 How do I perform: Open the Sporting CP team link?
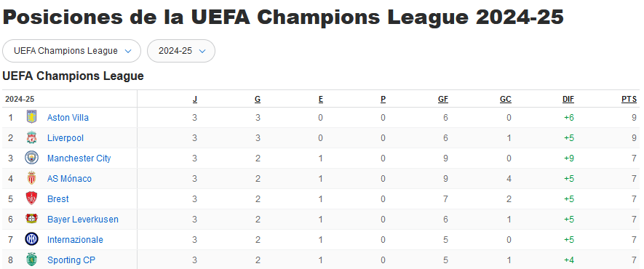pos(71,260)
